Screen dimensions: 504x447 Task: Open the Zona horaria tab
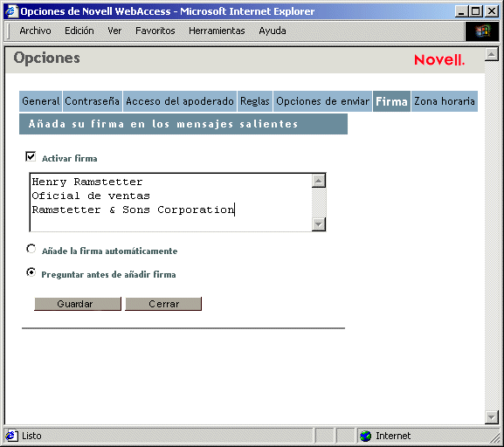(x=445, y=101)
